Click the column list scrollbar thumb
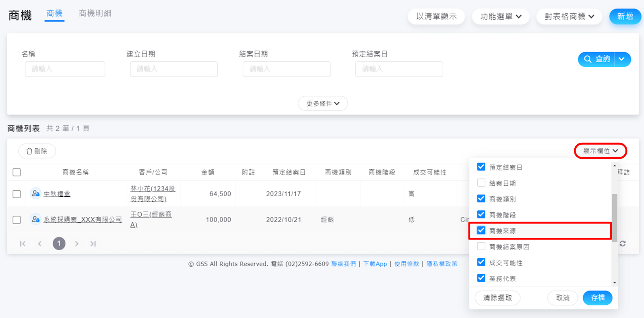The image size is (644, 318). [614, 218]
